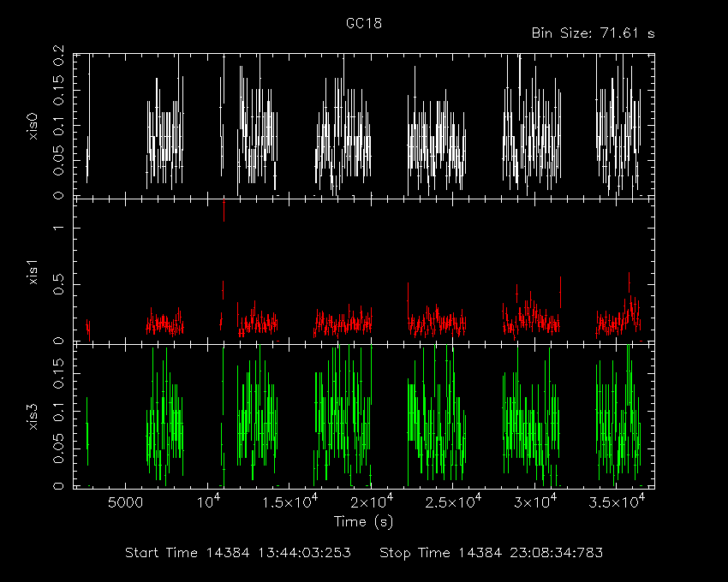728x582 pixels.
Task: Click the 1.5×10^4 time axis tick label
Action: tap(289, 502)
